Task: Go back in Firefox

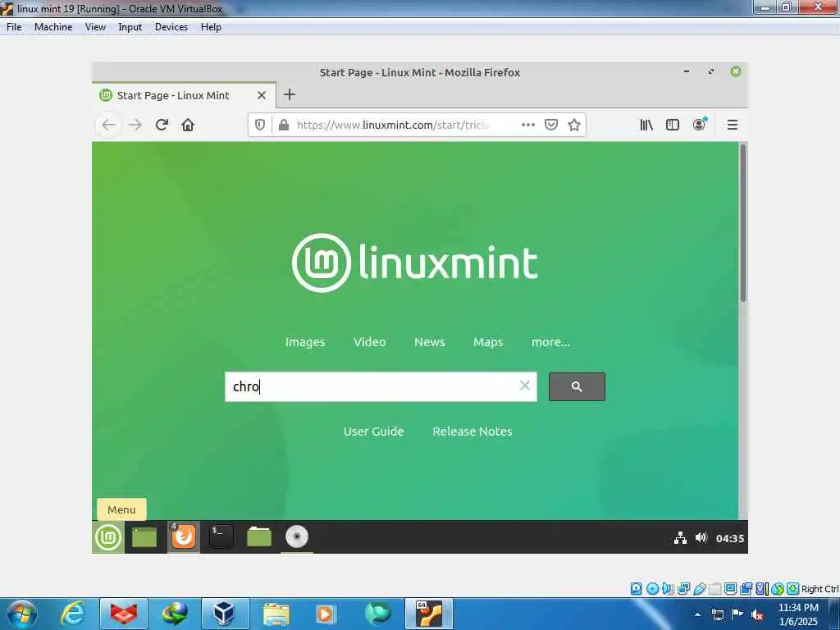Action: click(x=108, y=125)
